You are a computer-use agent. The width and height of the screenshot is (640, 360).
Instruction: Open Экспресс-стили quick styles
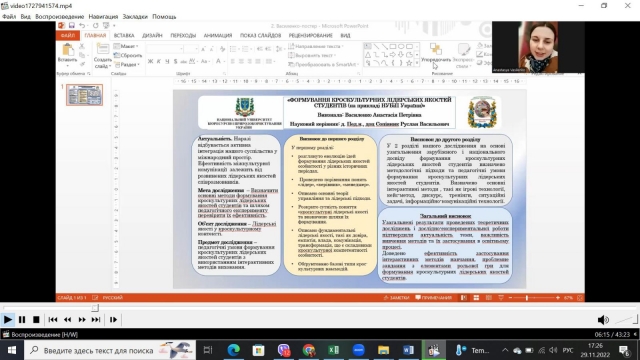463,56
